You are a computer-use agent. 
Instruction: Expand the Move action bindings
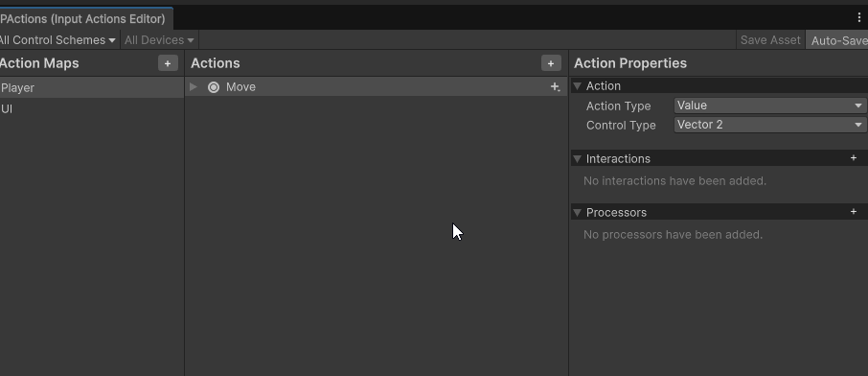pos(194,86)
